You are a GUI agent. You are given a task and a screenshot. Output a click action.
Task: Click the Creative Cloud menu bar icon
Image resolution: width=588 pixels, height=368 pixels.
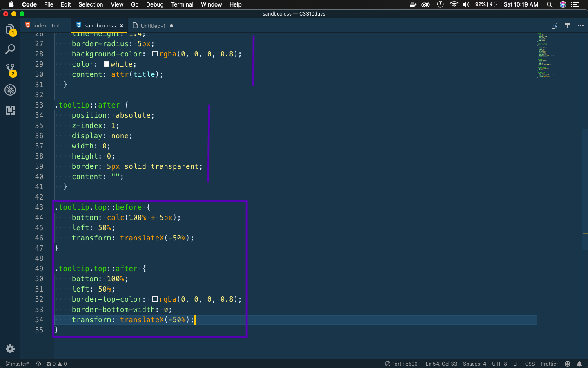pos(425,4)
